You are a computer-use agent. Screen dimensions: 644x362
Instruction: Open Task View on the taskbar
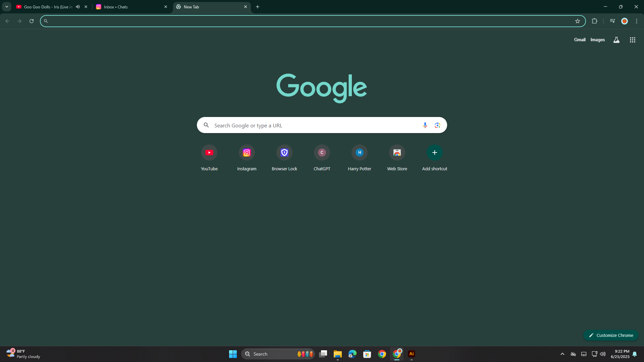(x=323, y=354)
